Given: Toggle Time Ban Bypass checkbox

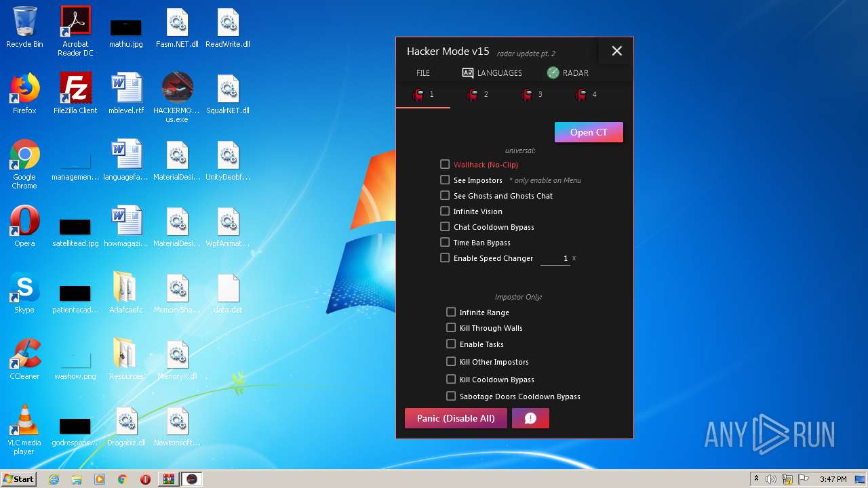Looking at the screenshot, I should [x=445, y=242].
